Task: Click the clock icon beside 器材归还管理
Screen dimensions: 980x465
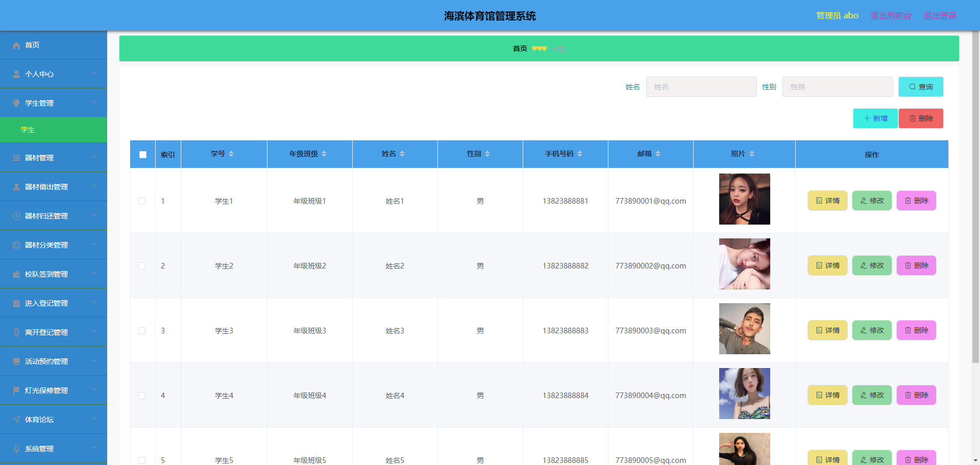Action: 16,216
